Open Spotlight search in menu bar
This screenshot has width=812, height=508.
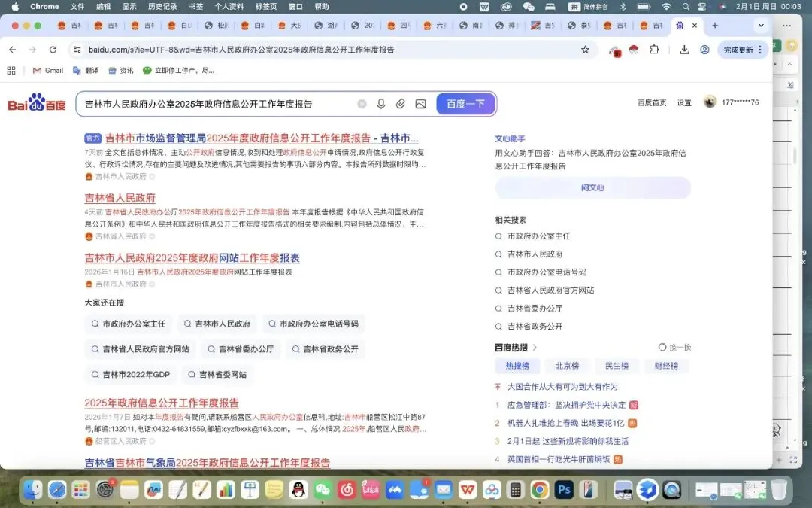pyautogui.click(x=686, y=6)
